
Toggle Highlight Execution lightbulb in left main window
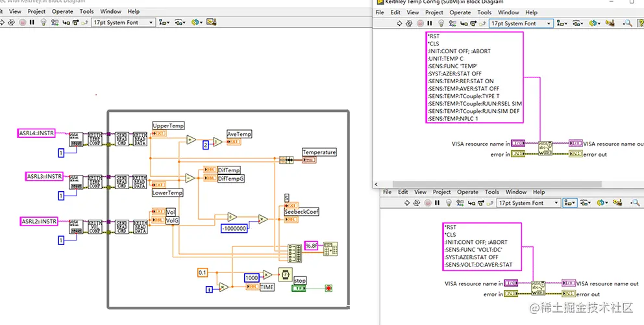tap(43, 22)
